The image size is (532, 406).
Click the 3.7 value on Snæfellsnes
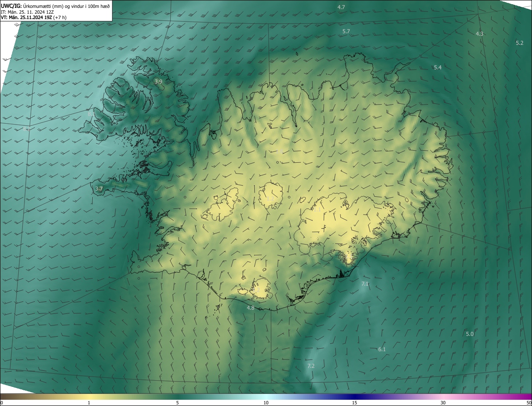click(x=99, y=189)
